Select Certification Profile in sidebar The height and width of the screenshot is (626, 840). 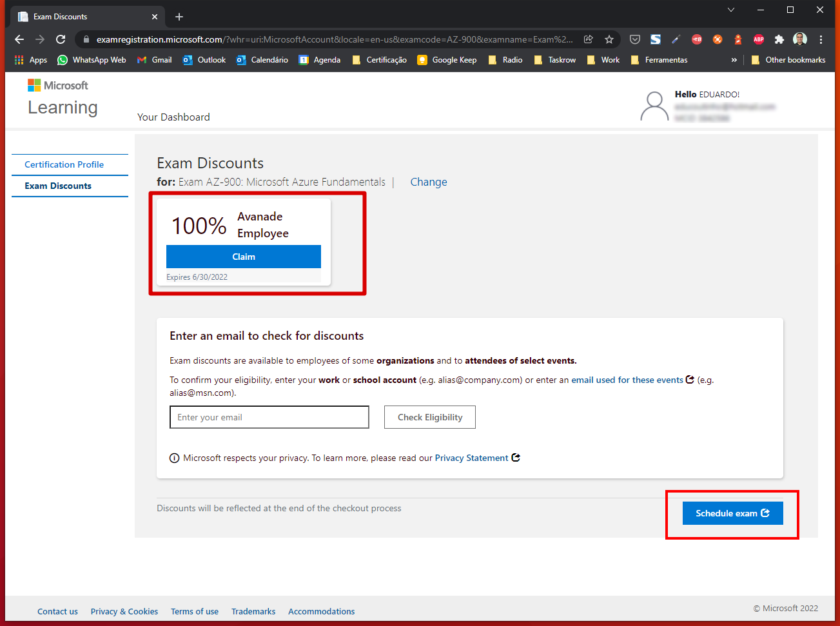[64, 164]
